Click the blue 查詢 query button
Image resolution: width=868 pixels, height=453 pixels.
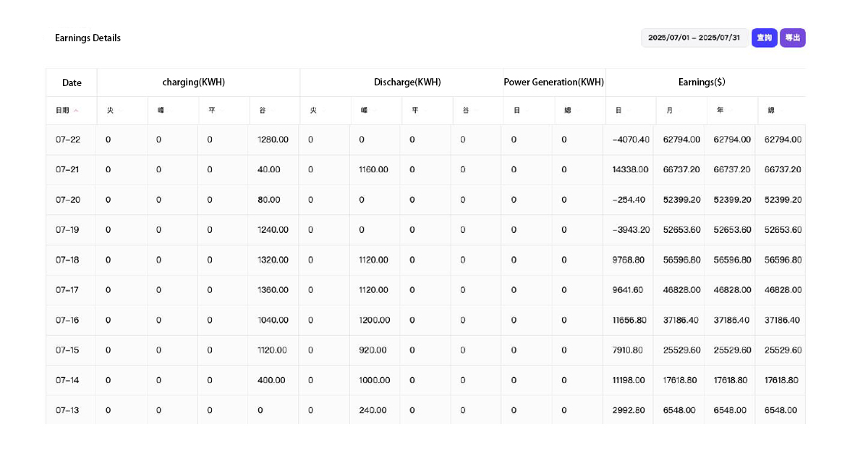(x=764, y=38)
